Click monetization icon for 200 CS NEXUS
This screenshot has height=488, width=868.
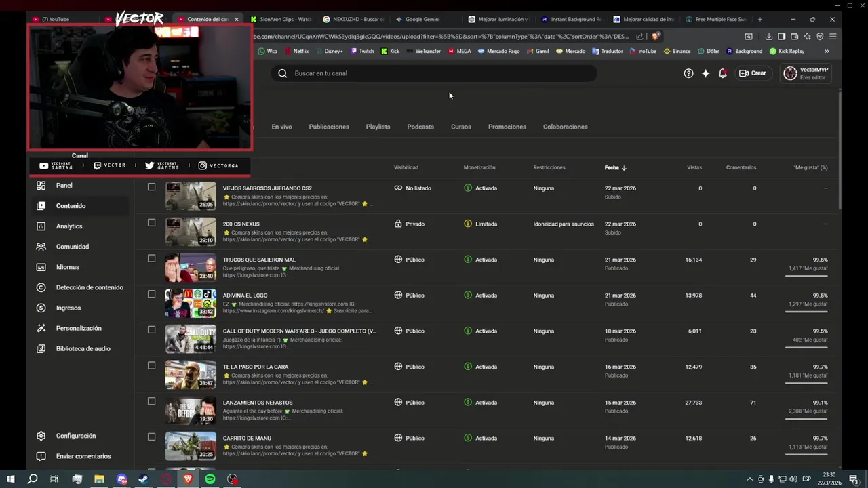click(468, 224)
